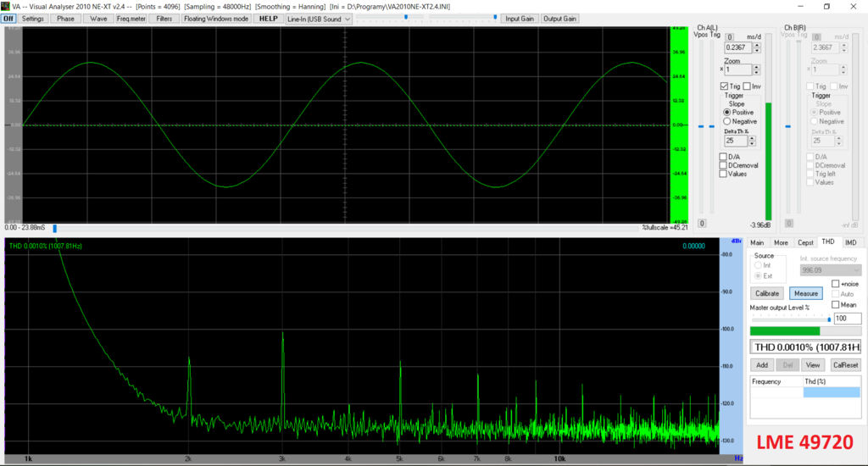The height and width of the screenshot is (466, 868).
Task: Select Negative trigger slope for Ch A
Action: click(726, 122)
